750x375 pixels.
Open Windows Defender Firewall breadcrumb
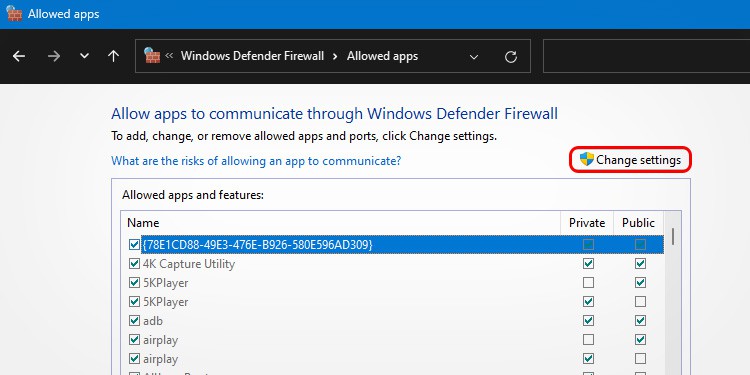click(252, 56)
